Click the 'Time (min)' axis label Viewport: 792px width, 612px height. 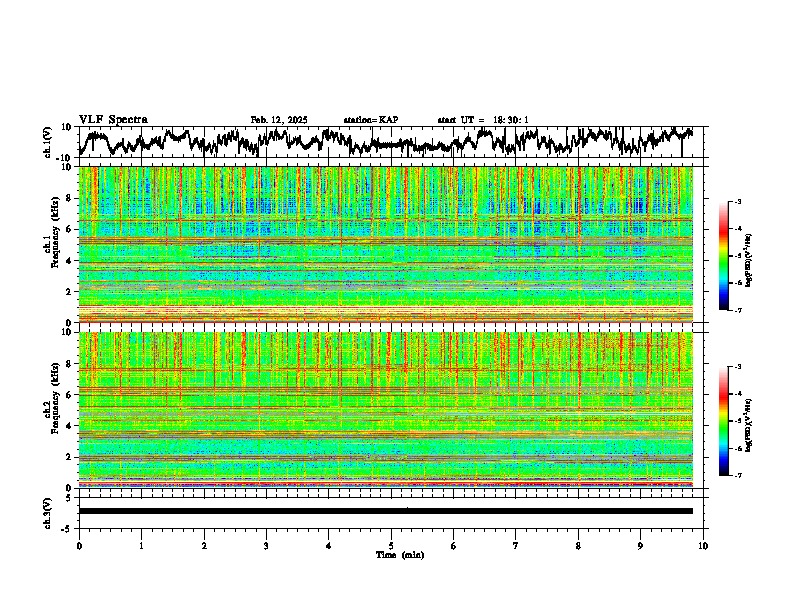click(400, 555)
